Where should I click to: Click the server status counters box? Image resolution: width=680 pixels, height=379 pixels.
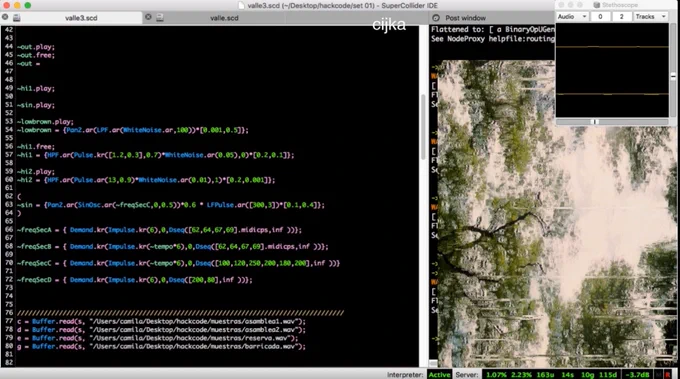pyautogui.click(x=550, y=375)
